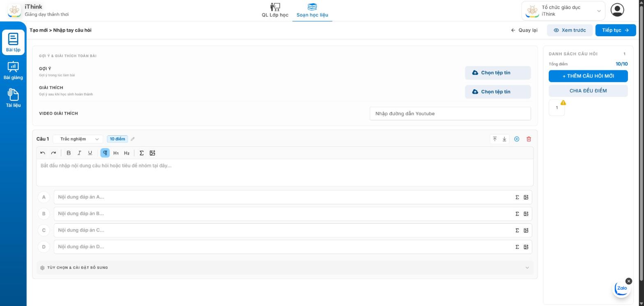The height and width of the screenshot is (306, 644).
Task: Open the Tổ chức giáo dục iThink selector
Action: (563, 11)
